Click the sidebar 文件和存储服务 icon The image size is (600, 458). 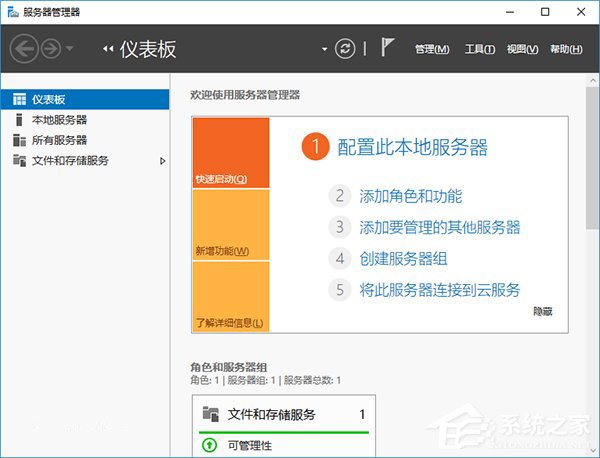pos(19,160)
